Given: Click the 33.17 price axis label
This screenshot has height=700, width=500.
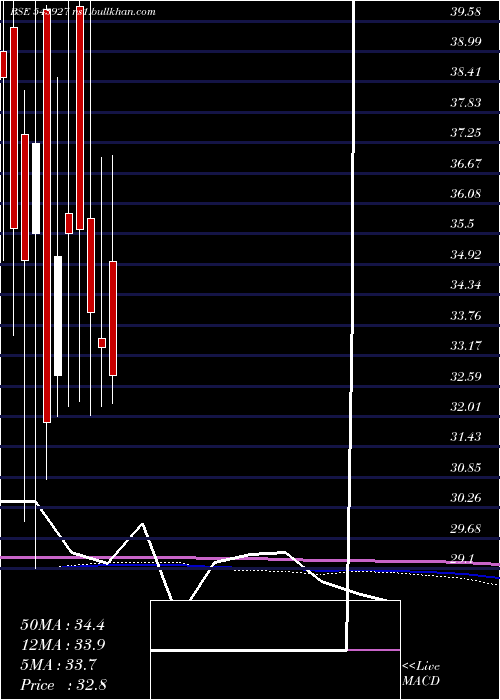Looking at the screenshot, I should click(466, 345).
